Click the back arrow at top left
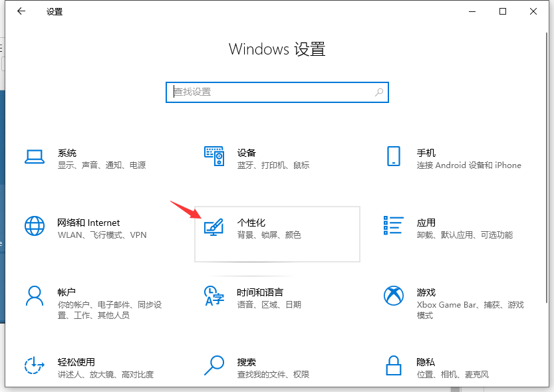 (20, 11)
